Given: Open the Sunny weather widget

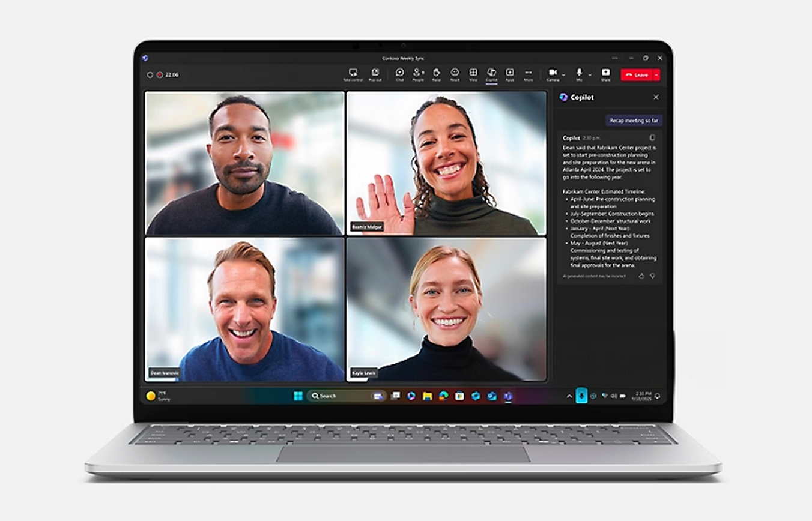Looking at the screenshot, I should point(159,396).
